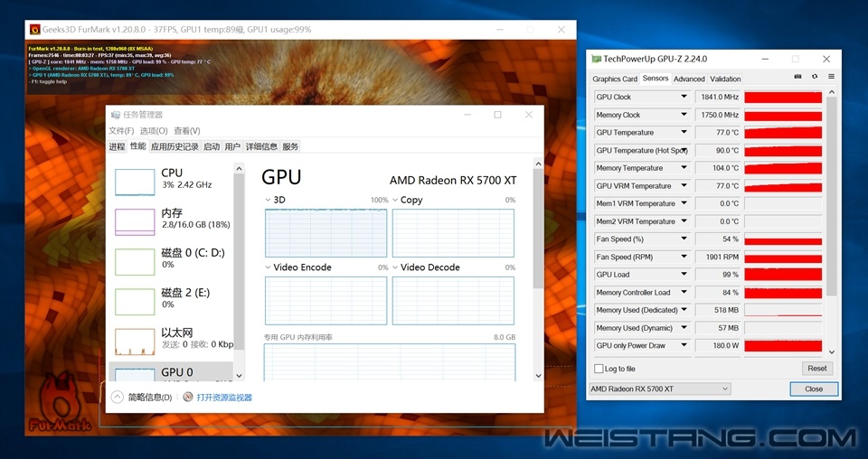Open the GPU Clock sensor dropdown arrow
This screenshot has height=459, width=868.
[x=684, y=98]
